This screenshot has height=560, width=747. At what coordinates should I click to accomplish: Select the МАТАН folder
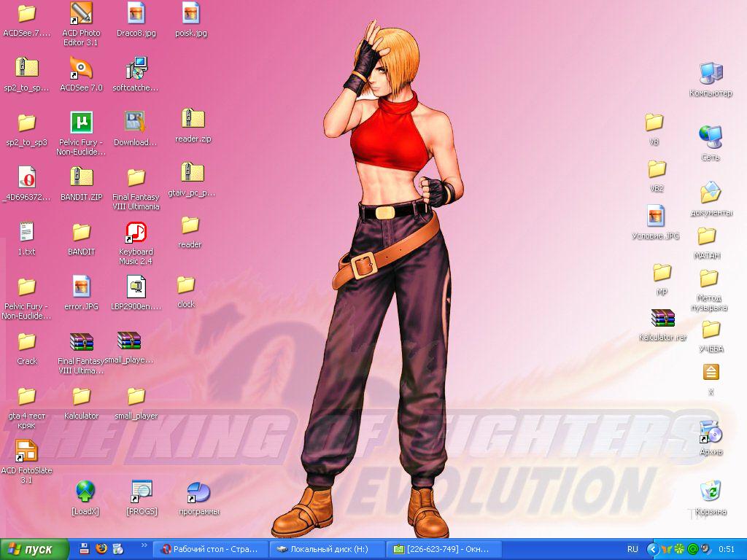[706, 236]
